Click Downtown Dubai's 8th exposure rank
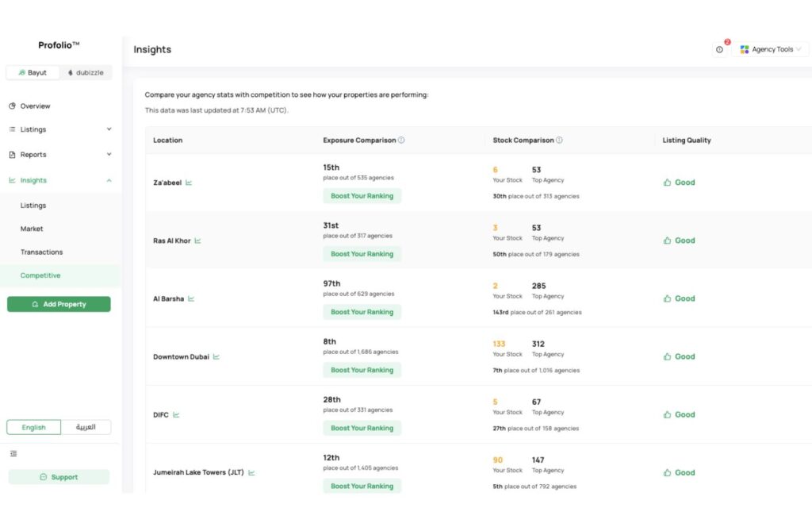This screenshot has width=812, height=508. 329,341
